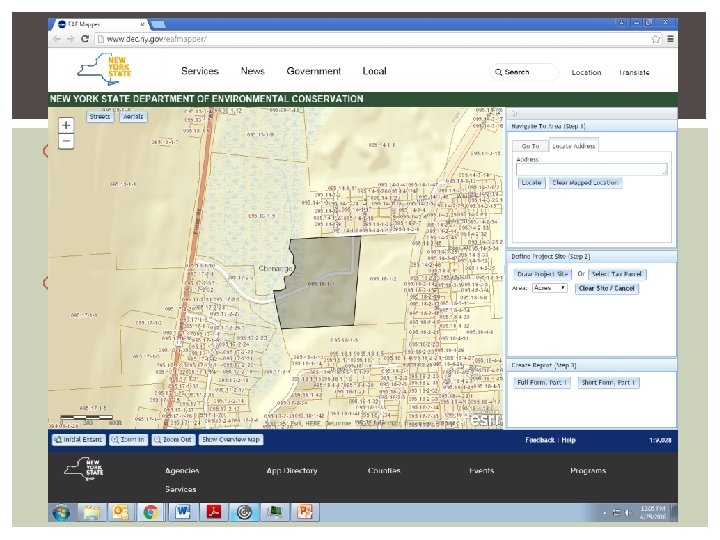Expand Navigate To Area (Step 1) header
The width and height of the screenshot is (720, 540).
click(591, 126)
